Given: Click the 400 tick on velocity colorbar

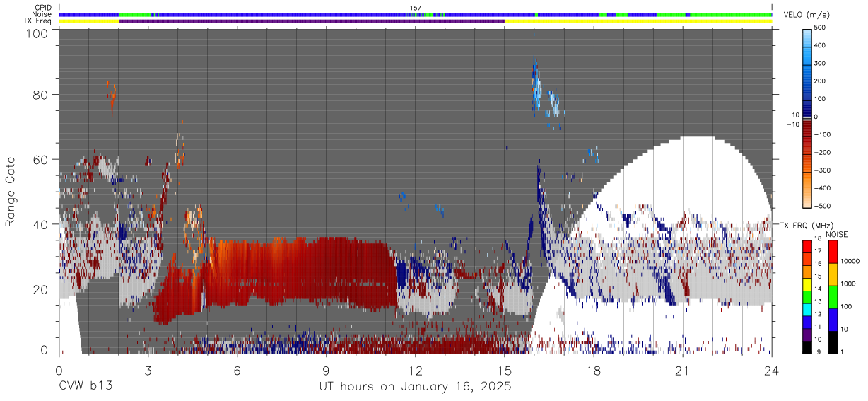Looking at the screenshot, I should point(821,45).
